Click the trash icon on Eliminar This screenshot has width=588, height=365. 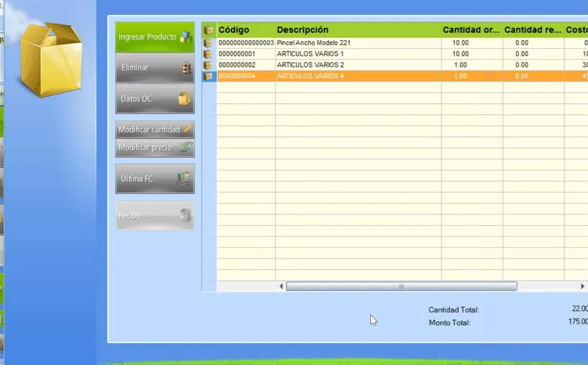(x=186, y=68)
